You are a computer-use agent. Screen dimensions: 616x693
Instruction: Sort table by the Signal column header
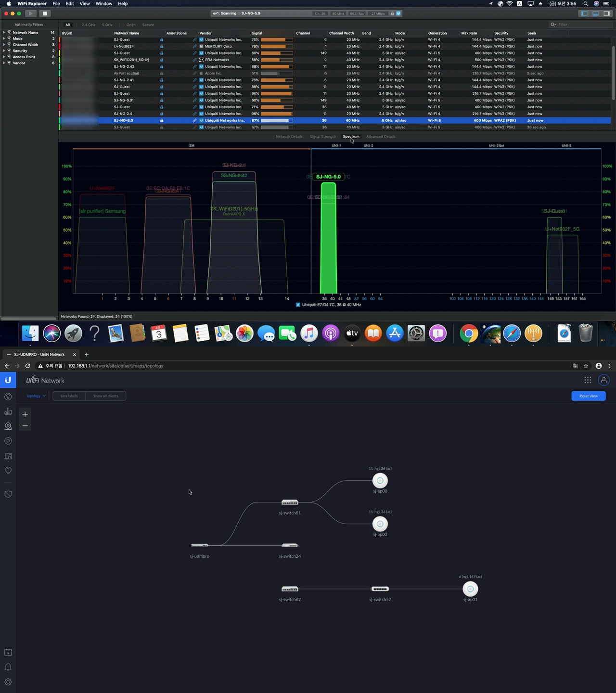click(x=272, y=33)
